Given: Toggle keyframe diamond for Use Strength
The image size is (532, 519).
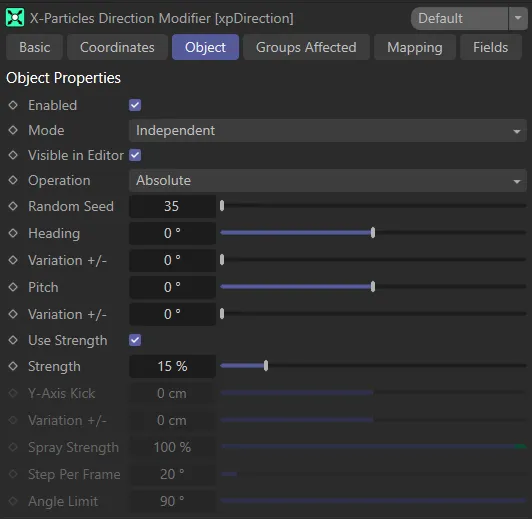Looking at the screenshot, I should (13, 340).
